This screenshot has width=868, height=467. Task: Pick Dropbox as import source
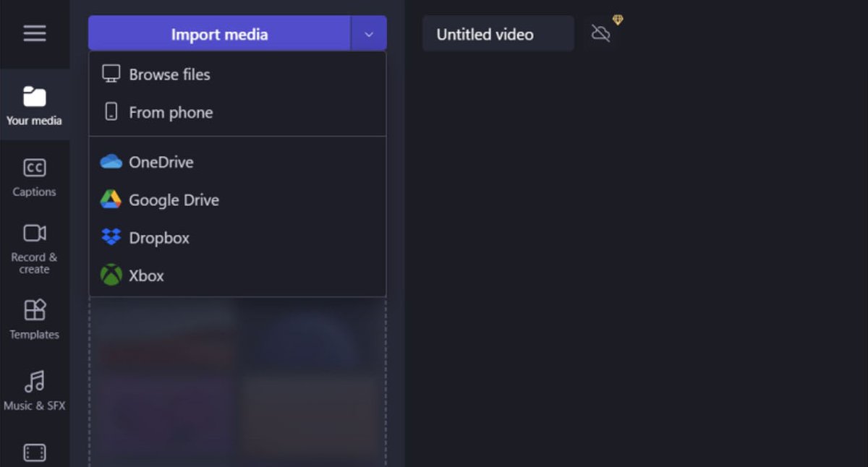[x=237, y=238]
